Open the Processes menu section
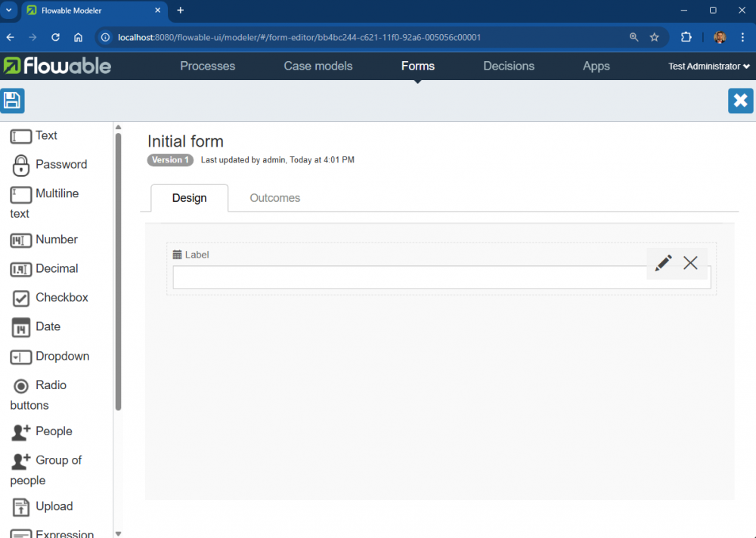The image size is (756, 538). [207, 66]
